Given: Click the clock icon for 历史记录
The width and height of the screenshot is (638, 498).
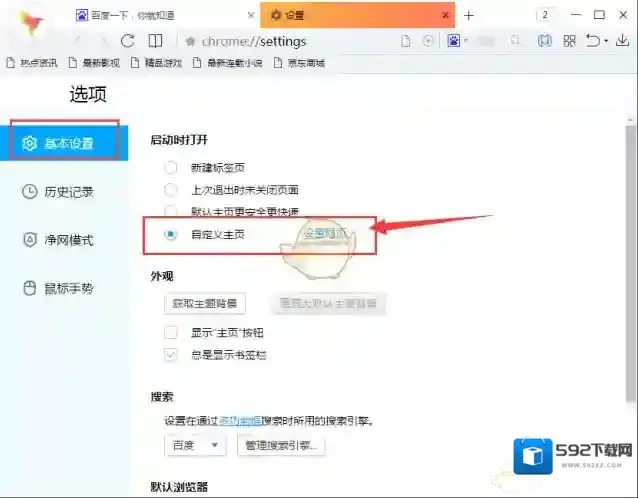Looking at the screenshot, I should point(30,192).
